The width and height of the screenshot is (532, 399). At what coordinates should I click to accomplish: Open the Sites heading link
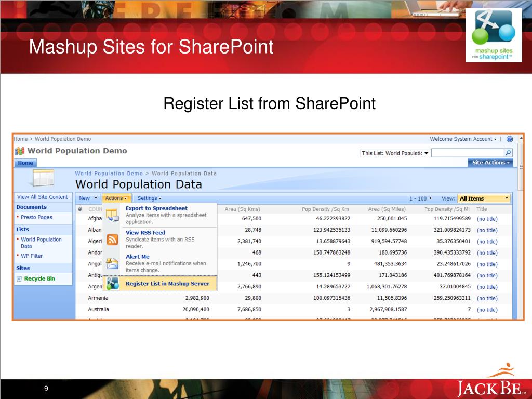(23, 268)
